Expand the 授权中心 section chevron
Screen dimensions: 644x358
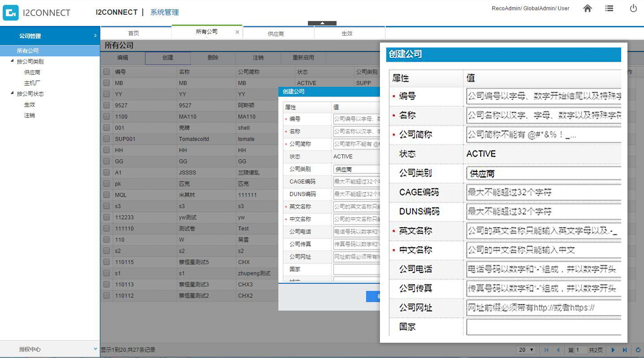point(95,349)
